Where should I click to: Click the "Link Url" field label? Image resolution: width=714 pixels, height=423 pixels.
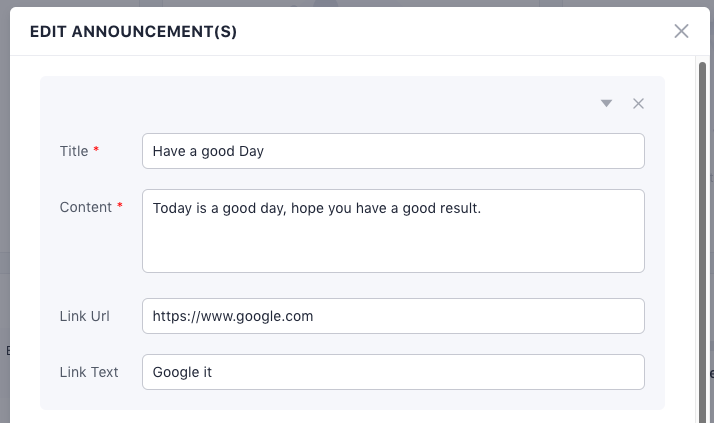click(85, 316)
